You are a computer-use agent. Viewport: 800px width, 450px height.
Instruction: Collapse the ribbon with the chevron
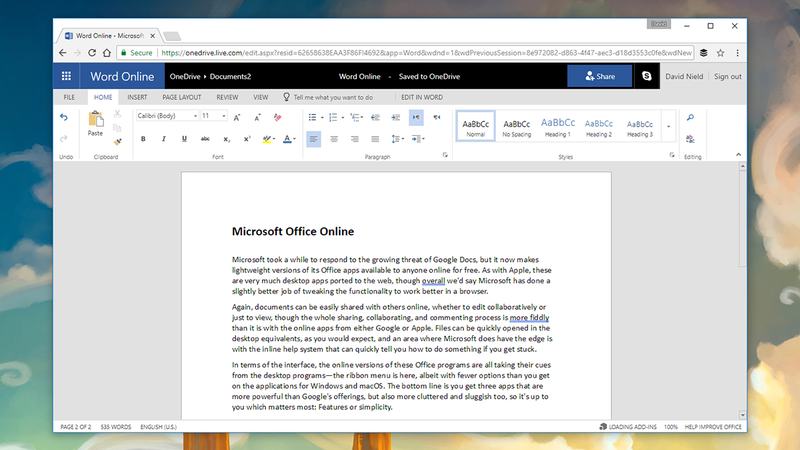(x=738, y=155)
